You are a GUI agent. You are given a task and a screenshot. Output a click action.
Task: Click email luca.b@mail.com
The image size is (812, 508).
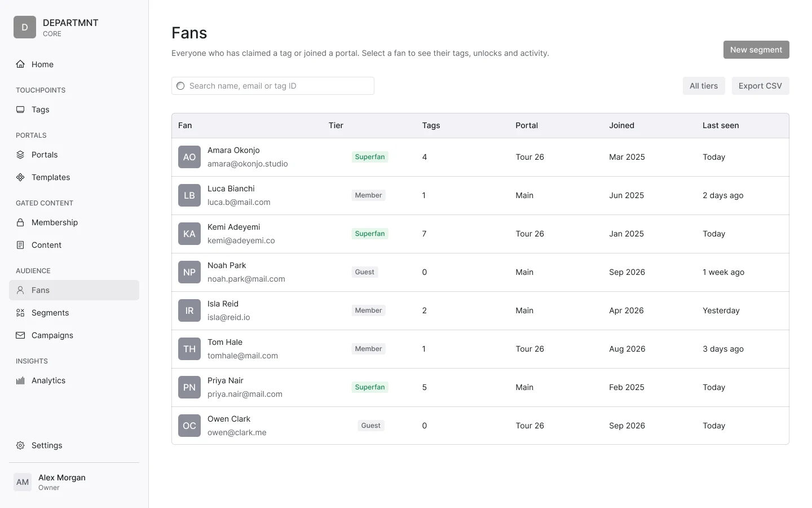(x=239, y=202)
